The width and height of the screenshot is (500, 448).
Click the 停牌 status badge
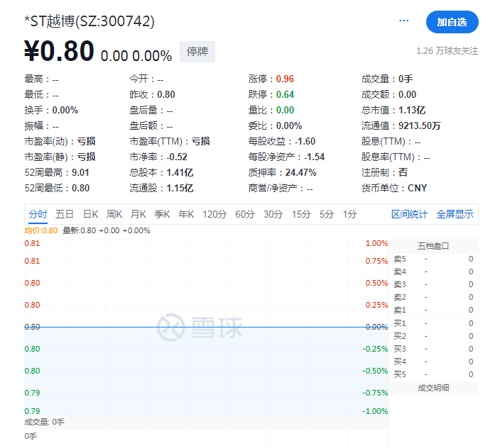point(197,52)
